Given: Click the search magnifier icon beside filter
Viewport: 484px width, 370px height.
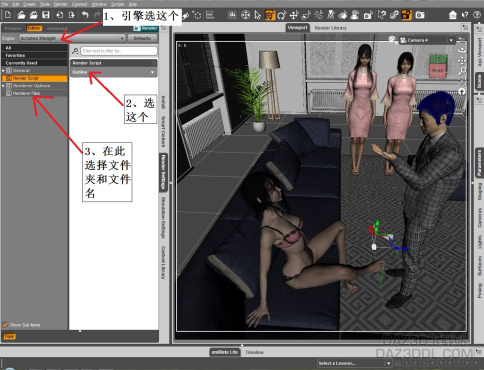Looking at the screenshot, I should pos(75,51).
